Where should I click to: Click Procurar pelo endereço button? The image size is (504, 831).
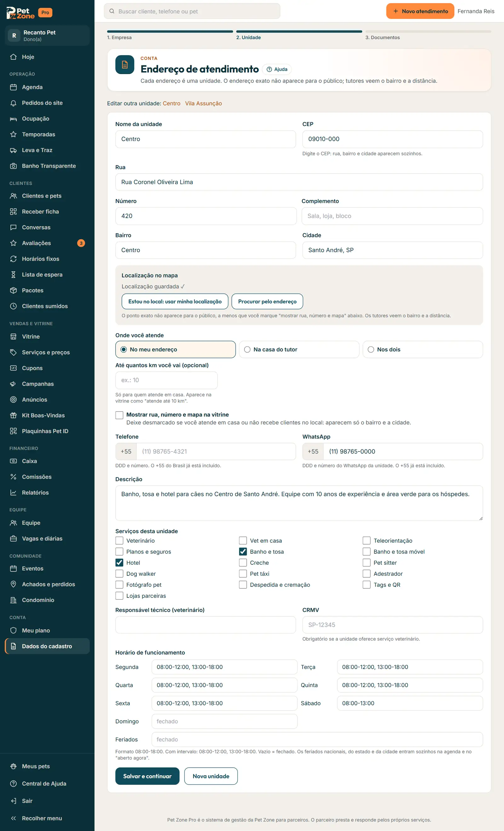coord(267,302)
